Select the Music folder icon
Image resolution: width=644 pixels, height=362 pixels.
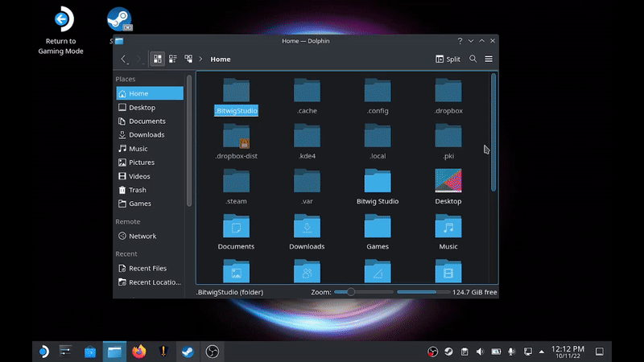pyautogui.click(x=448, y=227)
